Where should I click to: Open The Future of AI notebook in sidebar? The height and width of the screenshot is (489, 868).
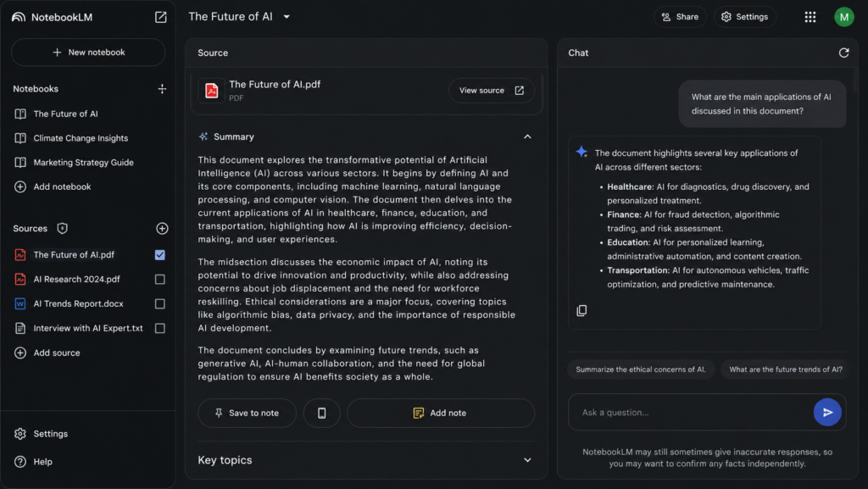point(65,114)
